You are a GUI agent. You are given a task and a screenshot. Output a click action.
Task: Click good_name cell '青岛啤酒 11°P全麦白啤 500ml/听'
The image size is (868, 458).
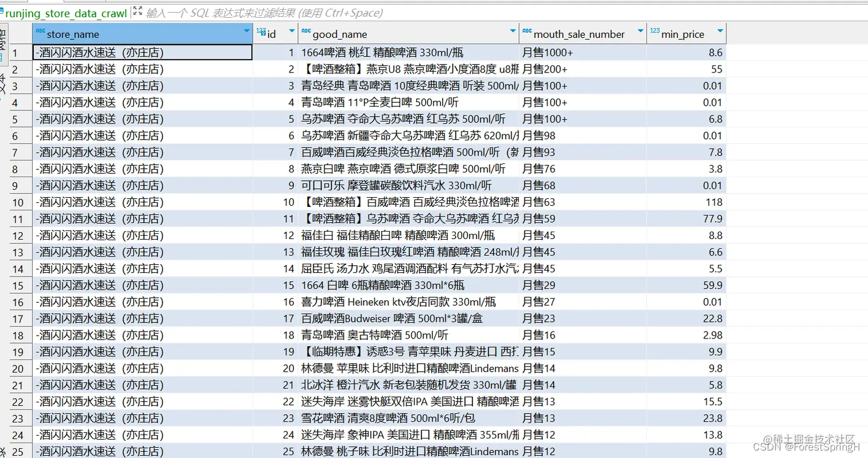(x=409, y=102)
